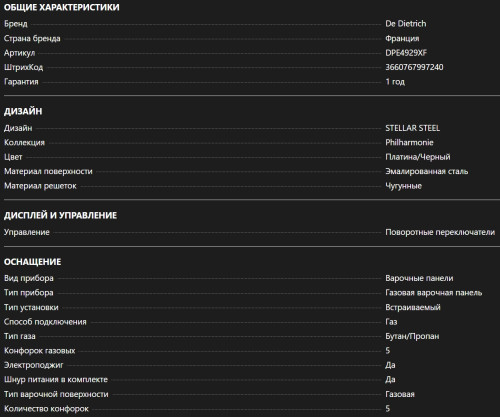
Task: Select the Варочные панели appliance type value
Action: coord(419,278)
